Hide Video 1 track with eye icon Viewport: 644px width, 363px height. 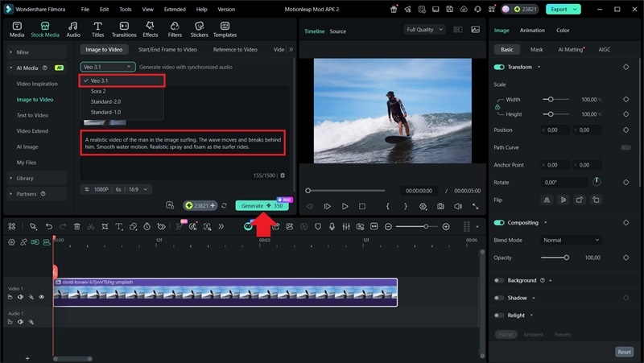point(42,297)
